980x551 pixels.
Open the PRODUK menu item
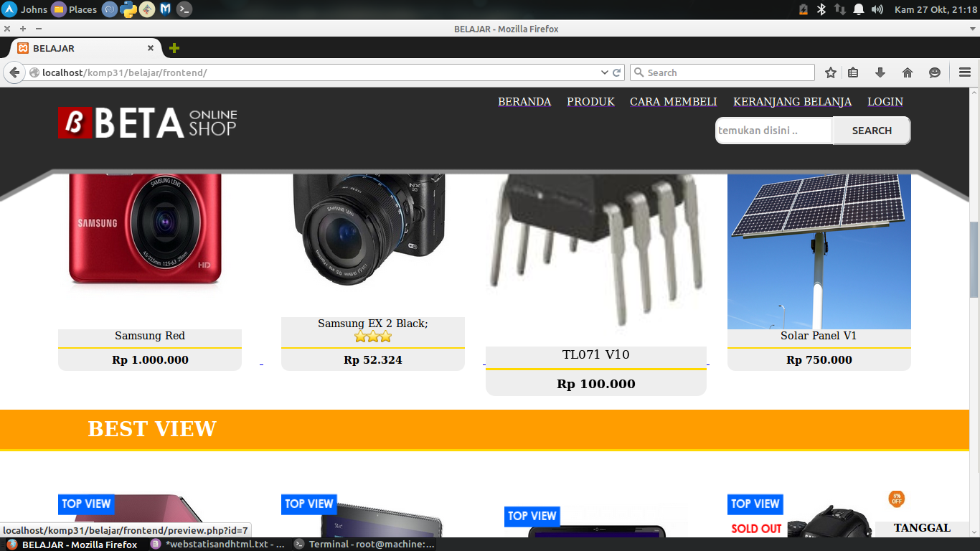(x=590, y=102)
